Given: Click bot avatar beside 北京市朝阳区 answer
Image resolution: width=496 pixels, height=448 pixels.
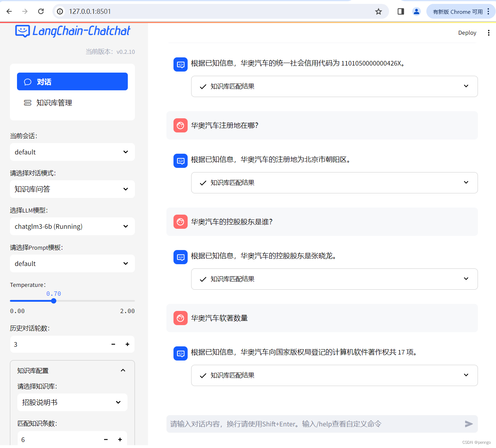Looking at the screenshot, I should click(181, 161).
